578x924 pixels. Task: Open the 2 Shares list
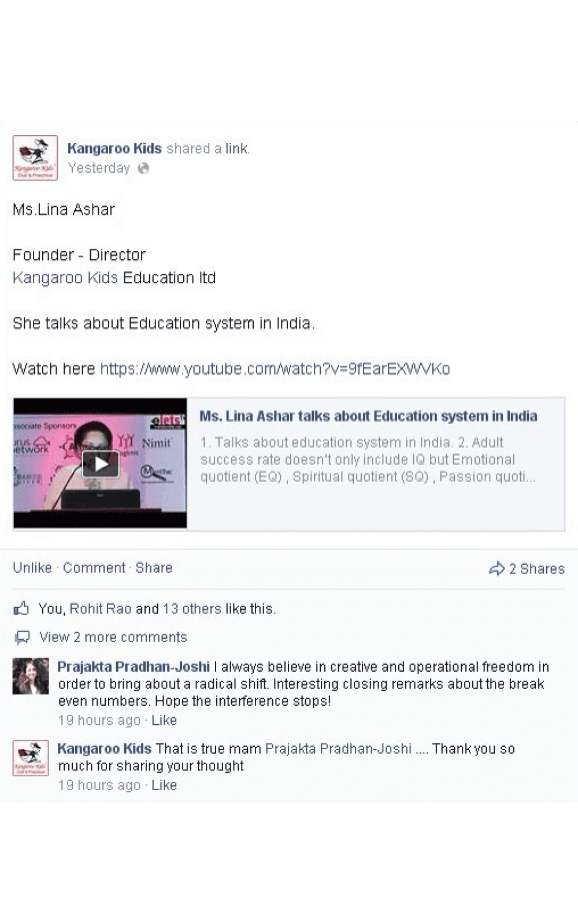click(536, 569)
